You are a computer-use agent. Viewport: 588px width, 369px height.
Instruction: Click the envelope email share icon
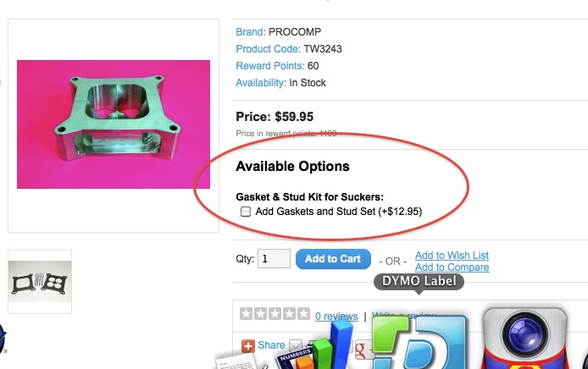pos(296,345)
